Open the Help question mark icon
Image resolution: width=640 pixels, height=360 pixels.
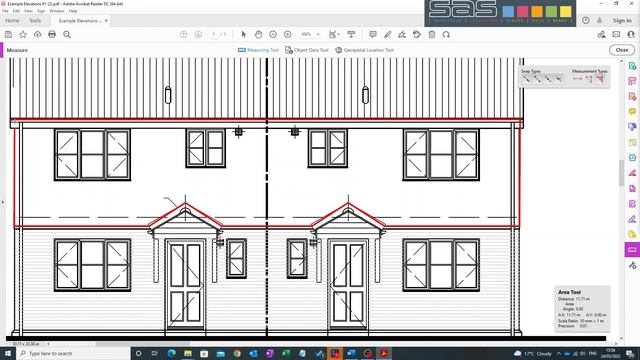586,20
